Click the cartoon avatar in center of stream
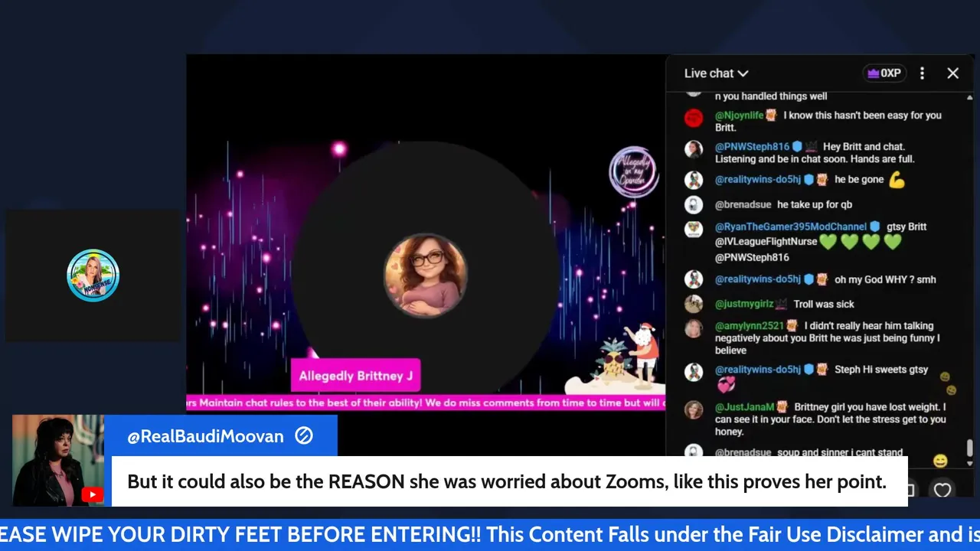Screen dimensions: 980x551 pyautogui.click(x=426, y=275)
